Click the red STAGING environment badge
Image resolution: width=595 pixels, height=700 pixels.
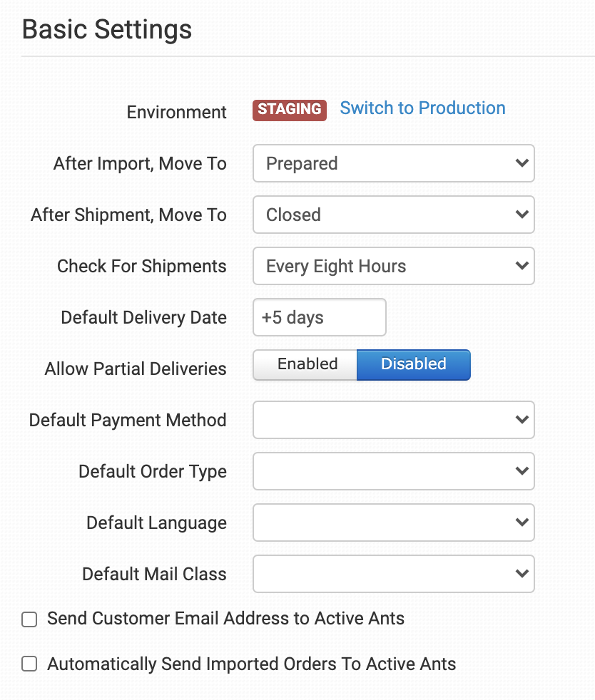tap(289, 110)
